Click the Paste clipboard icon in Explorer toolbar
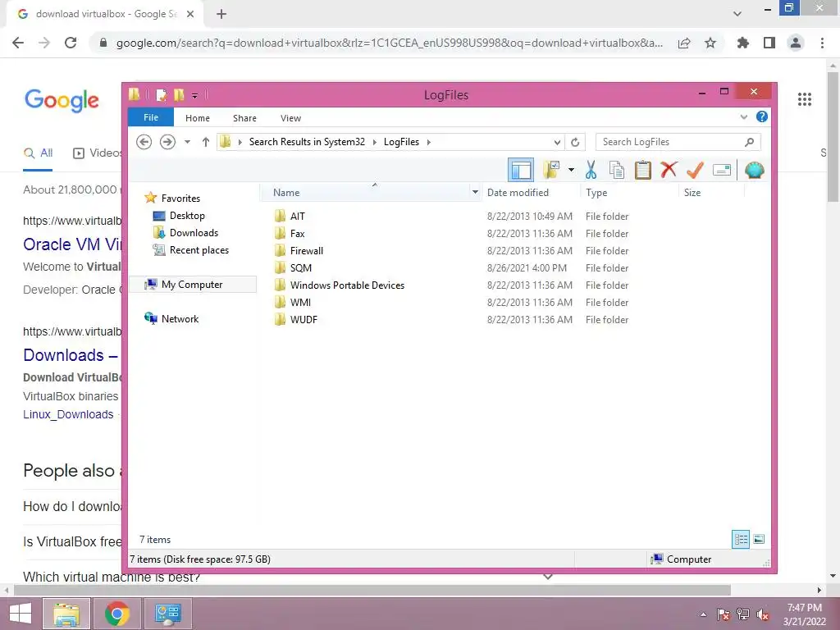Screen dimensions: 840x630 tap(642, 171)
